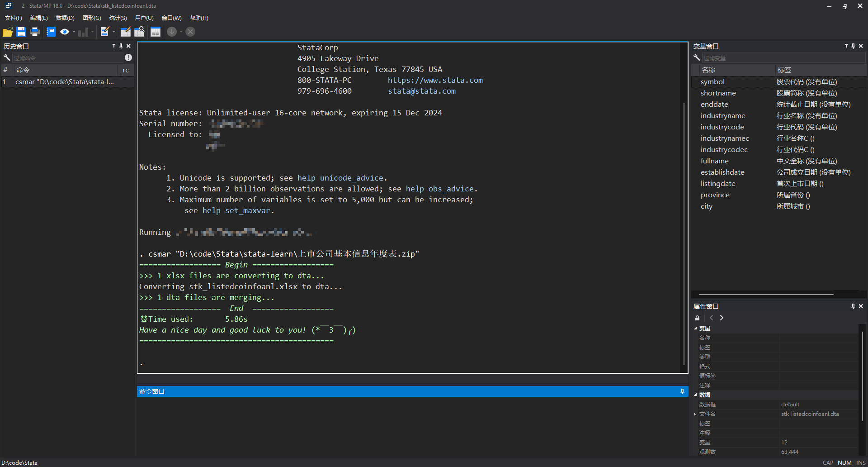Click the History window filter funnel icon
Viewport: 868px width, 467px height.
tap(114, 46)
